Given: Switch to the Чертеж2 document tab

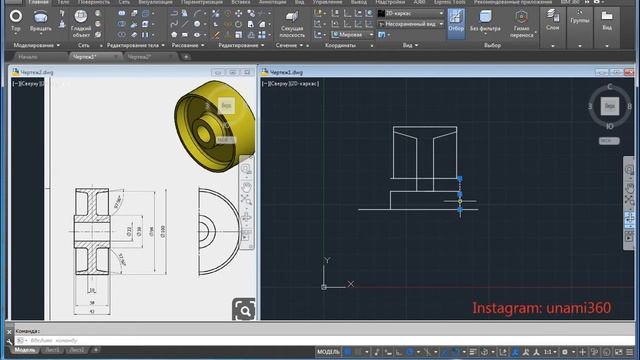Looking at the screenshot, I should [139, 57].
